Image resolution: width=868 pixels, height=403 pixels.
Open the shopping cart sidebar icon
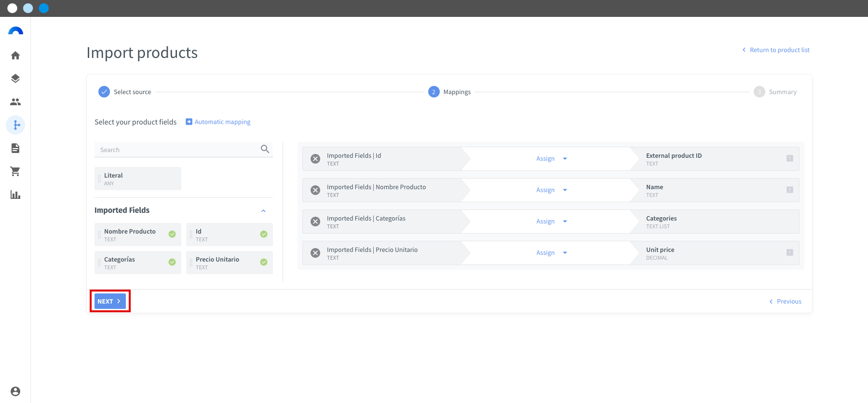15,171
